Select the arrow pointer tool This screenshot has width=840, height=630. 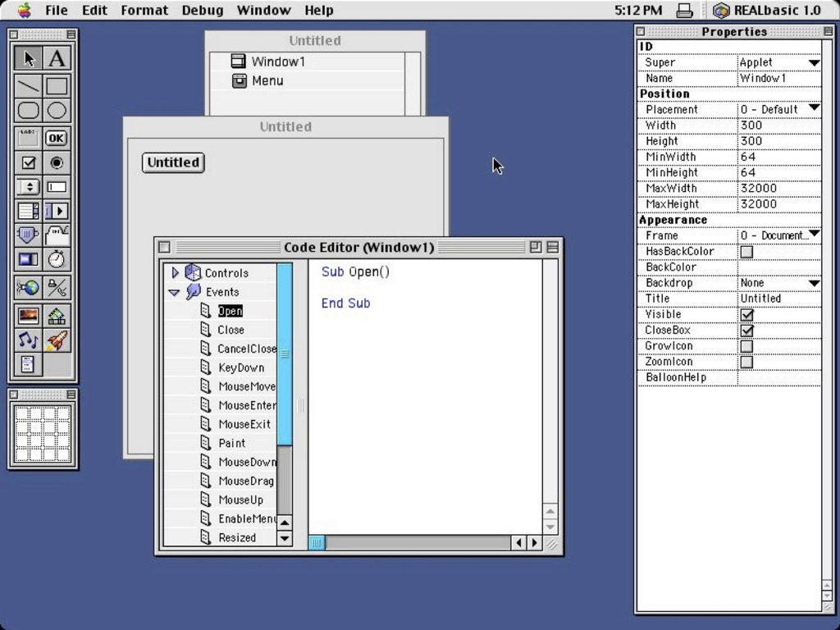[x=29, y=57]
